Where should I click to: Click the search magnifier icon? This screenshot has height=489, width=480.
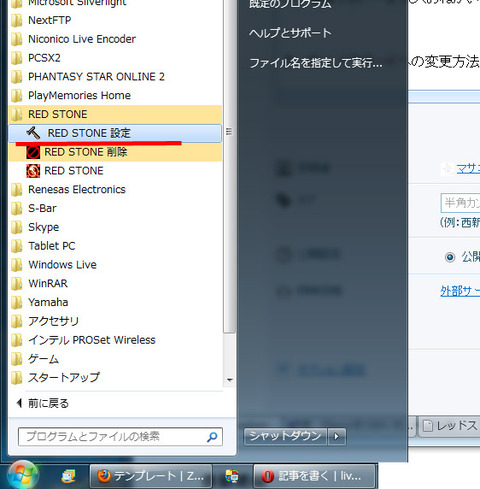212,437
